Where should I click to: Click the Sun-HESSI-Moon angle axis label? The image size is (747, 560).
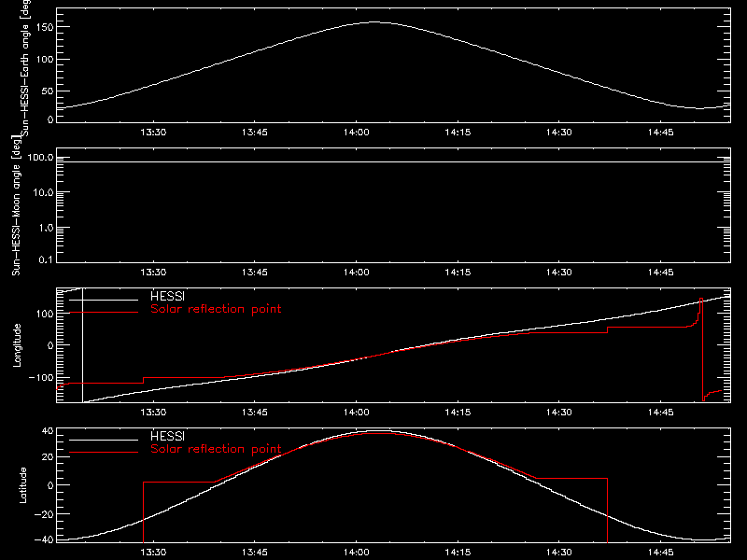pos(16,205)
